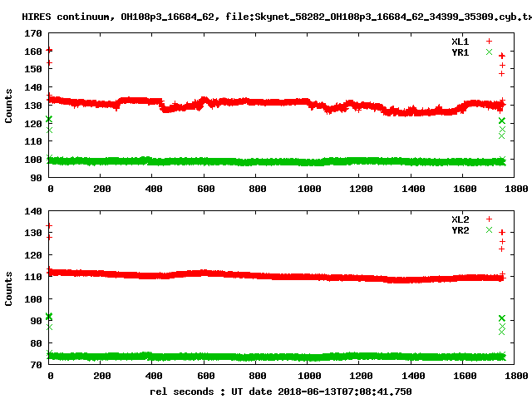Click y-axis 90 tick on XL1/YR1 plot

click(36, 178)
